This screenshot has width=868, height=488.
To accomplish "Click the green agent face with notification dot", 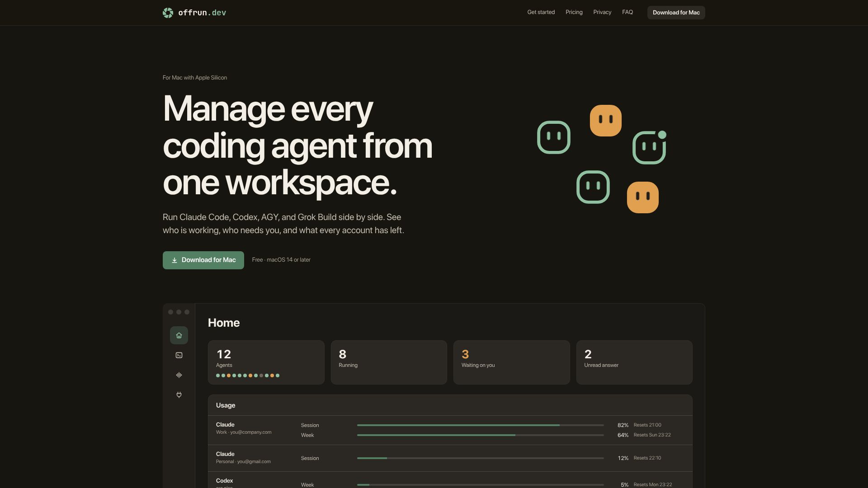I will (649, 147).
